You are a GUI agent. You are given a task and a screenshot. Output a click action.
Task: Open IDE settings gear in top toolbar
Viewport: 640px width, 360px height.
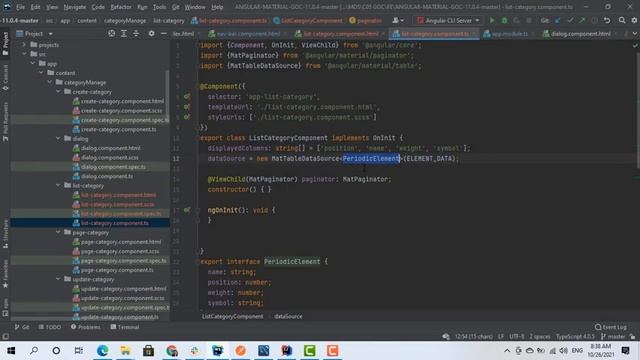(x=634, y=20)
